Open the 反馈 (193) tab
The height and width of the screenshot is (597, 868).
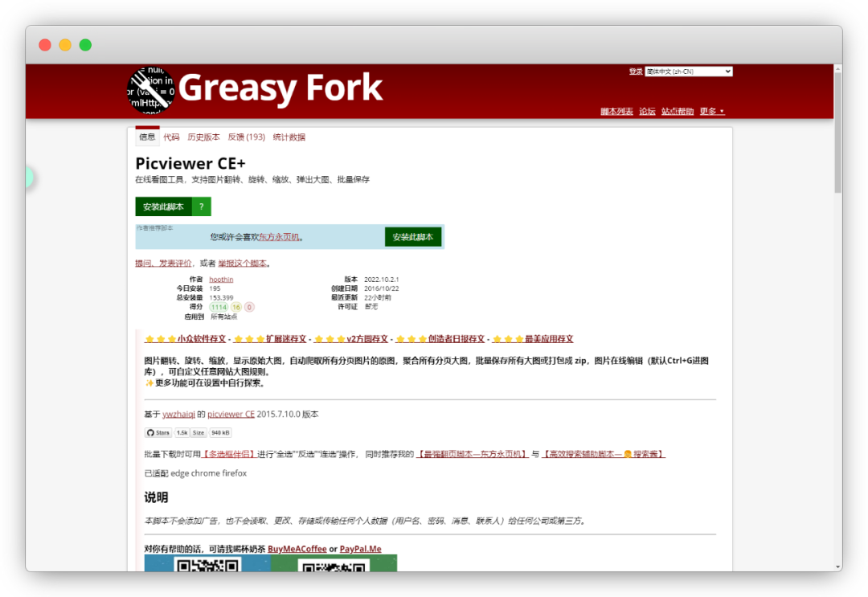pyautogui.click(x=247, y=137)
